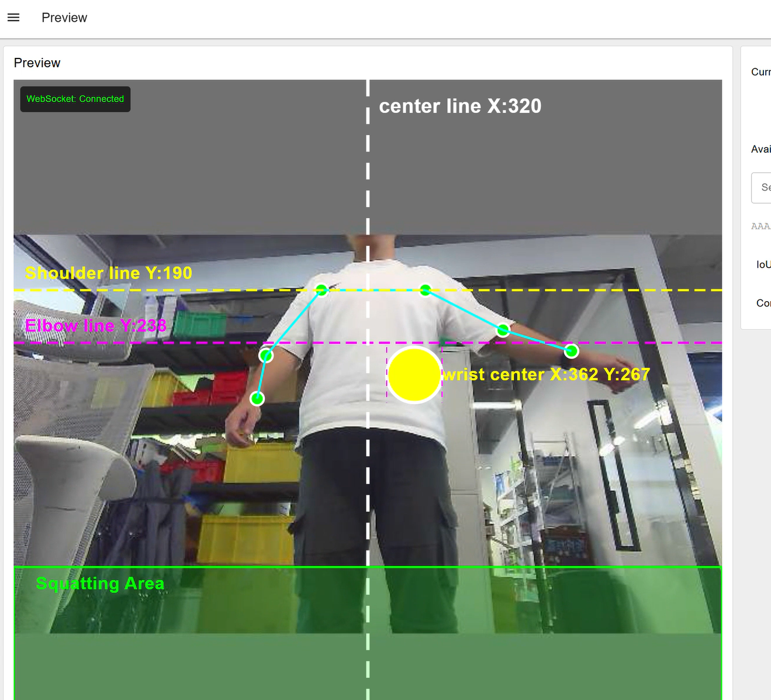Image resolution: width=771 pixels, height=700 pixels.
Task: Click the 'Curr' label in the right panel
Action: (x=760, y=72)
